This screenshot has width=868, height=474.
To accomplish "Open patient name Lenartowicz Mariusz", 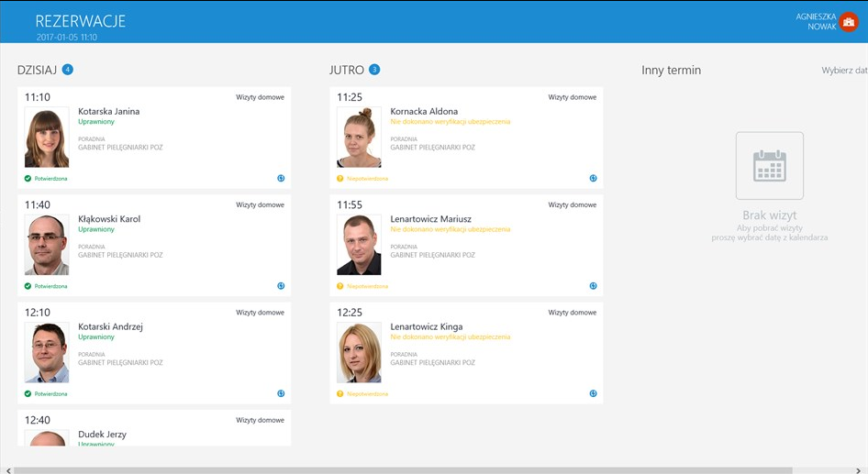I will click(x=430, y=219).
